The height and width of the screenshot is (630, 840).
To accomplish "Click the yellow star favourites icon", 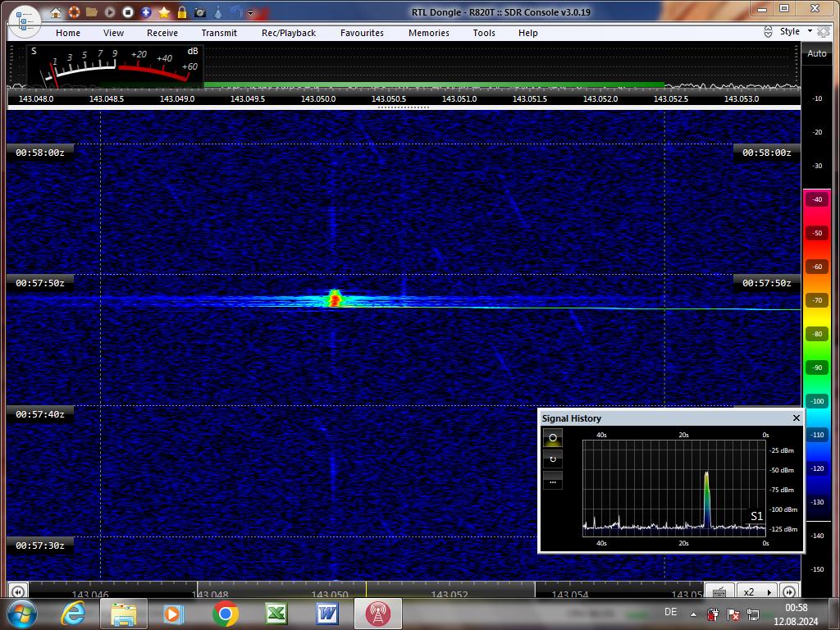I will 164,11.
